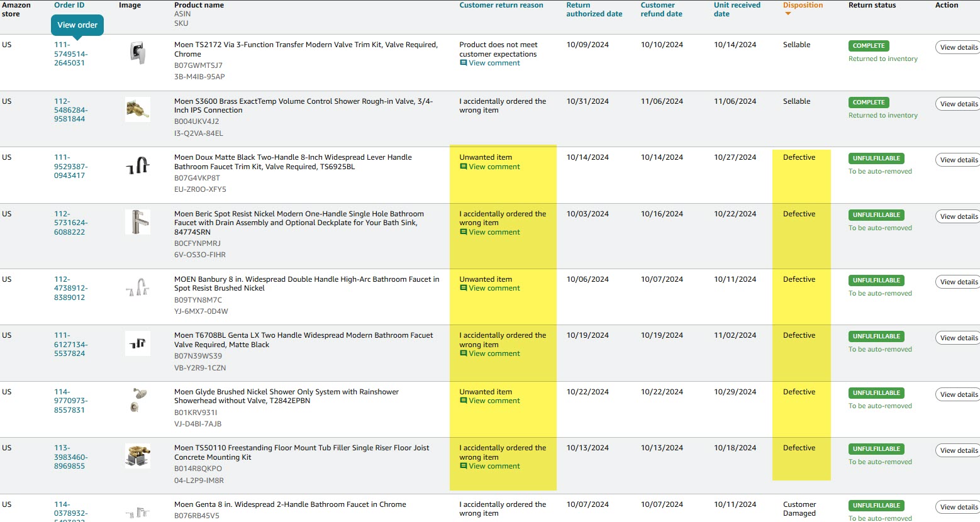Image resolution: width=980 pixels, height=522 pixels.
Task: Open comment icon for order 111-6127134-5537824
Action: tap(464, 353)
